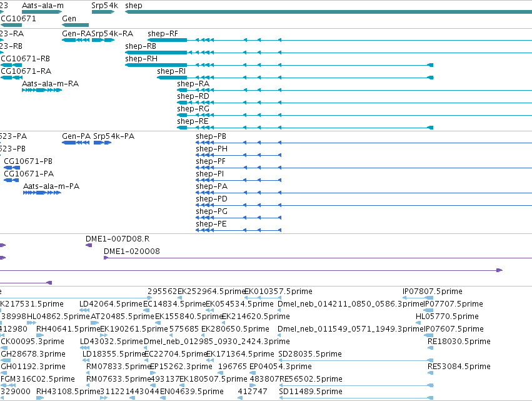Image resolution: width=532 pixels, height=401 pixels.
Task: Click the Aats-ala-m-RA transcript label
Action: coord(50,84)
